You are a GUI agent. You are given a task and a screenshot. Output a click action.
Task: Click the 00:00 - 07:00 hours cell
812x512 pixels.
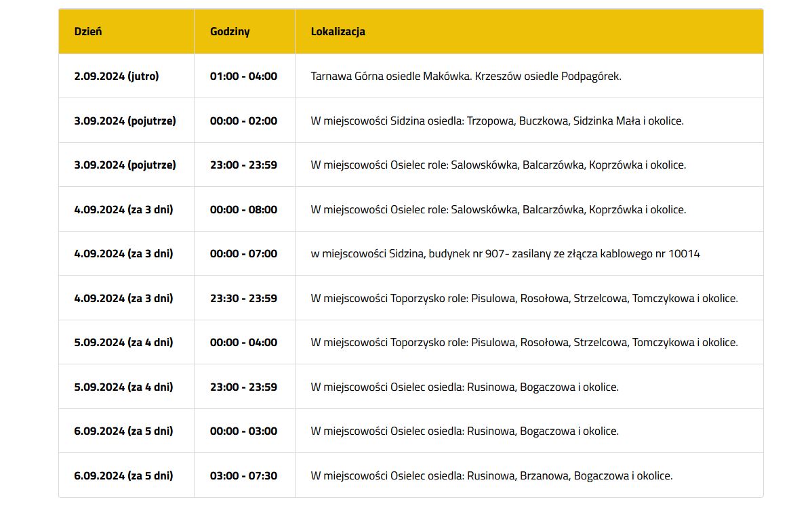[243, 254]
